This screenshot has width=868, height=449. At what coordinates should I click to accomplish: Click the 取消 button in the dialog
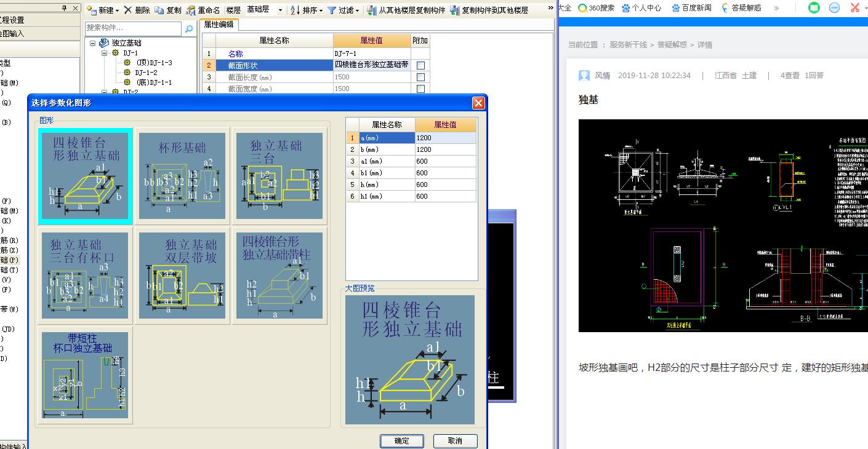coord(455,441)
